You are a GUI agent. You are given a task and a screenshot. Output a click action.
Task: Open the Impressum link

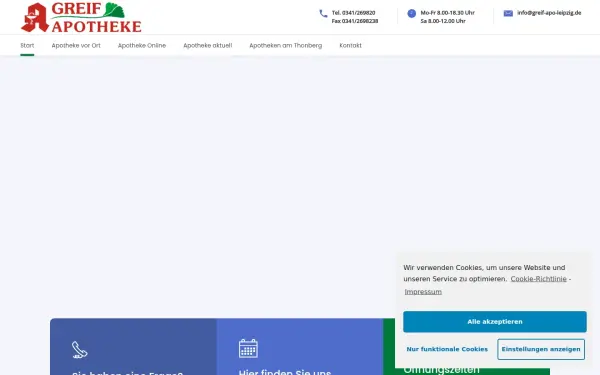tap(423, 292)
